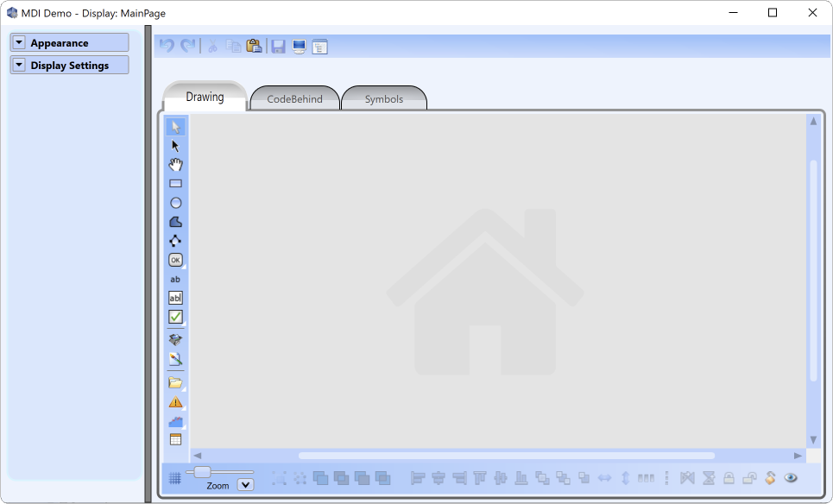The image size is (833, 504).
Task: Align selected objects to left edges
Action: point(418,478)
